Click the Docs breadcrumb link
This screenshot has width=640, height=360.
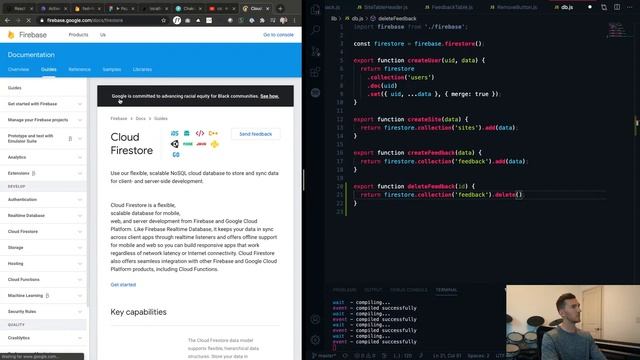140,118
